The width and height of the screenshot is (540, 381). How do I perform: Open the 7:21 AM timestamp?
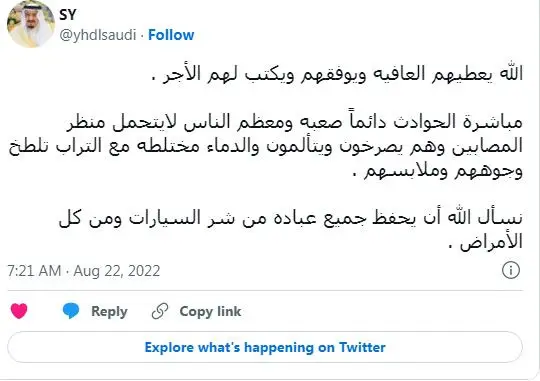[34, 271]
